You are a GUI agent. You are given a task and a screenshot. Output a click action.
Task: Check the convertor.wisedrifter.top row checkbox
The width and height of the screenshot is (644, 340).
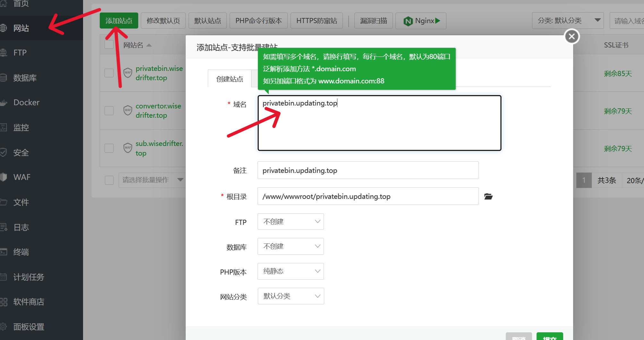pyautogui.click(x=109, y=111)
